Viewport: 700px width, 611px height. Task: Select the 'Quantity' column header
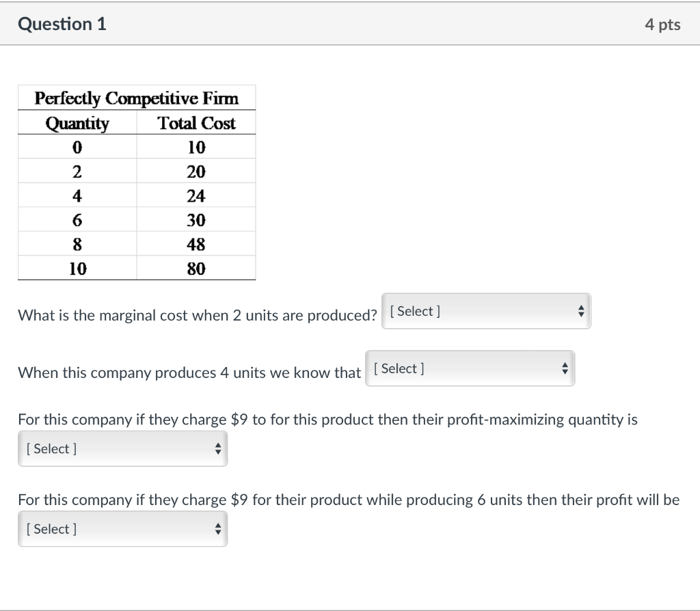(x=77, y=123)
